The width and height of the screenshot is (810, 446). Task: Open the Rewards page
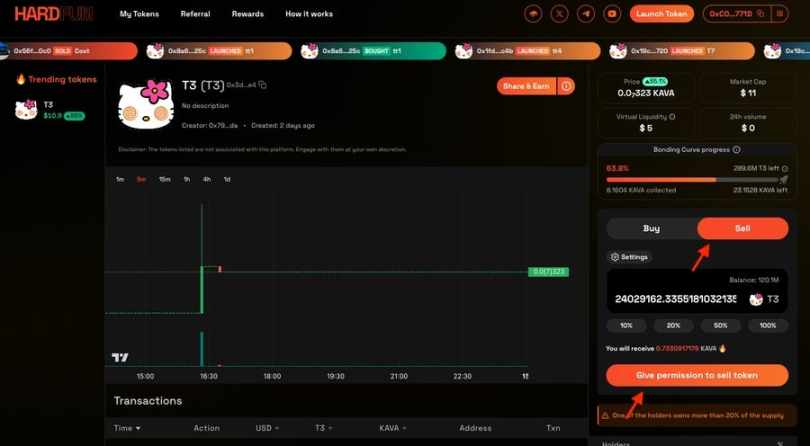(x=247, y=14)
